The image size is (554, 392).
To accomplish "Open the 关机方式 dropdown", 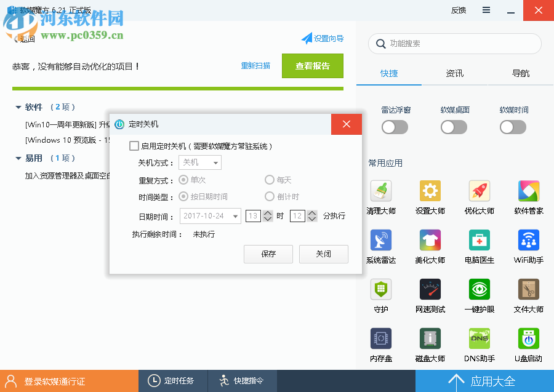I will pyautogui.click(x=199, y=162).
